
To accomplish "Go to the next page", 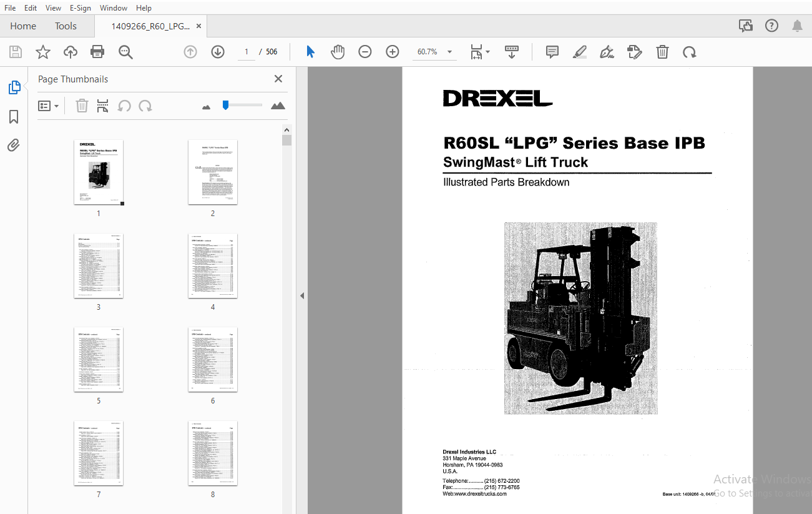I will pyautogui.click(x=218, y=52).
